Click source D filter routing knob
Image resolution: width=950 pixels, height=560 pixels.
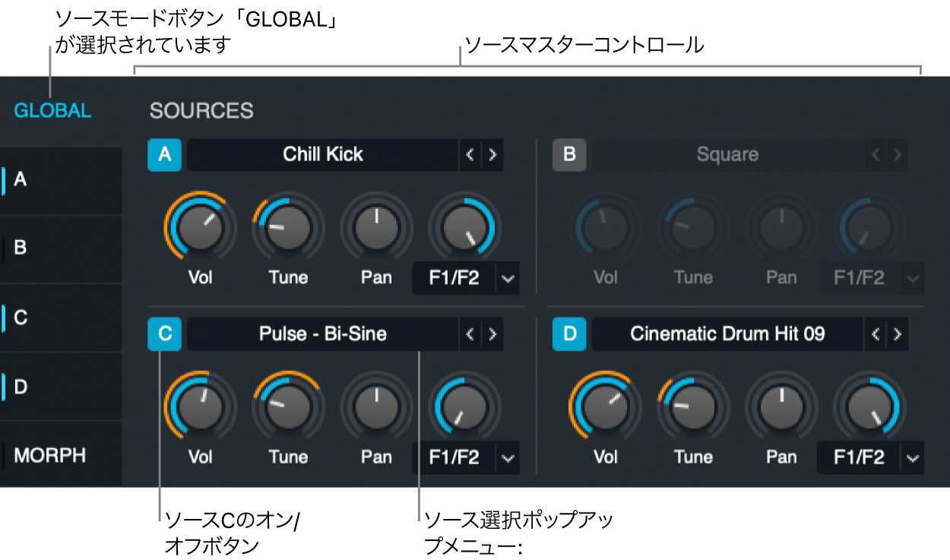point(869,406)
